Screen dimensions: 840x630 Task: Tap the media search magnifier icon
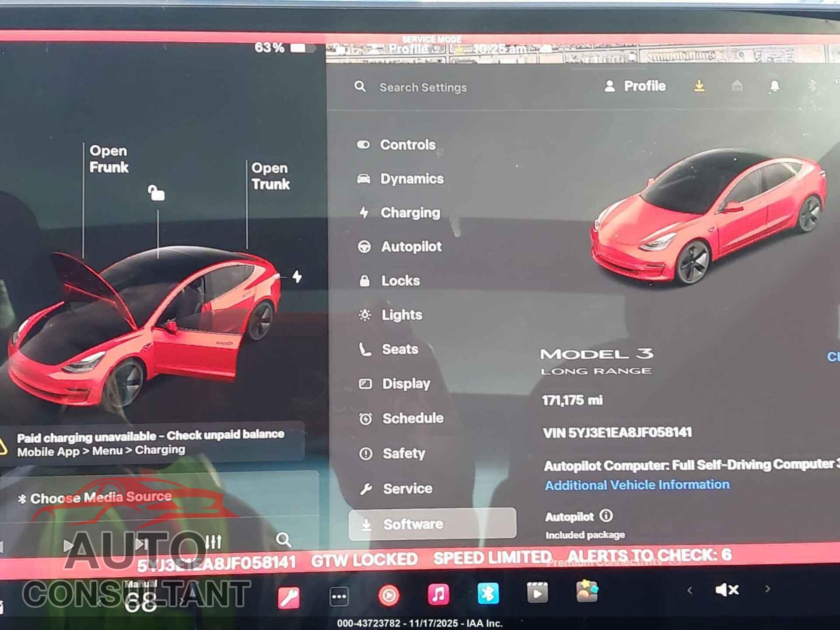tap(283, 540)
